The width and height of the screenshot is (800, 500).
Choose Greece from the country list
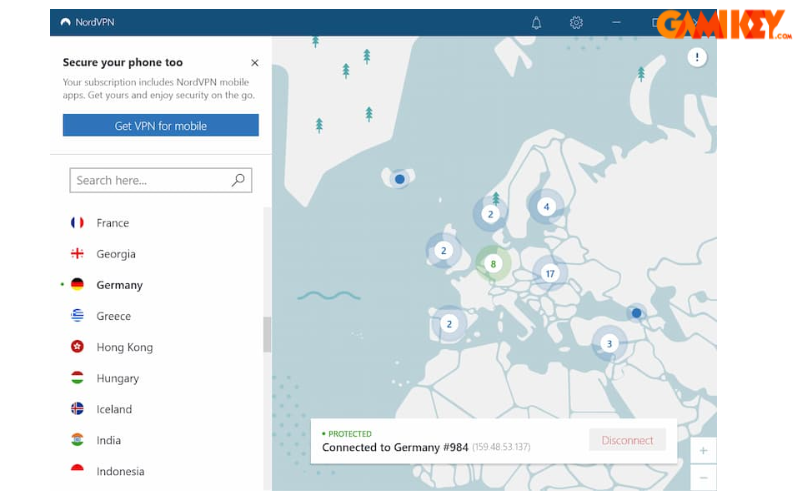(x=113, y=316)
